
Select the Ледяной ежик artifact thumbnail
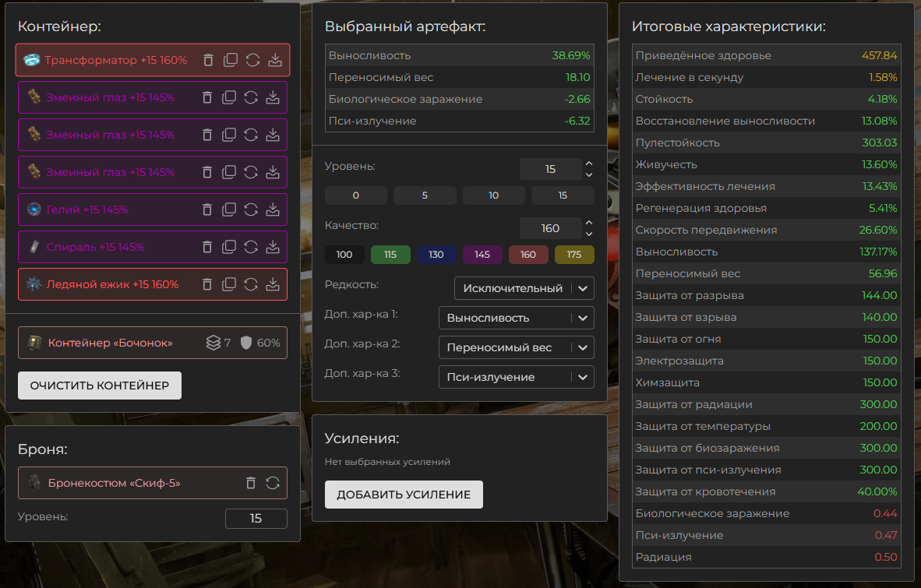tap(34, 284)
